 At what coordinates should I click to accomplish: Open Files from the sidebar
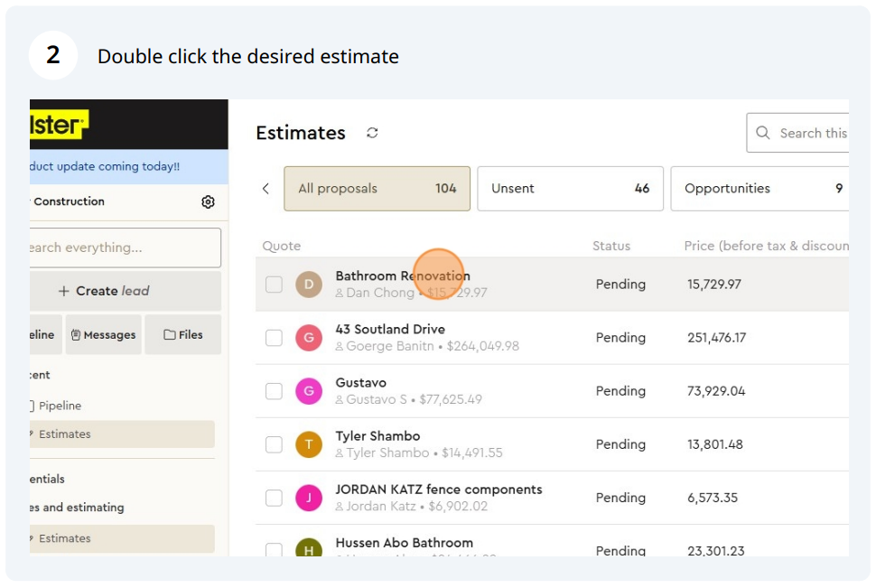[x=182, y=335]
